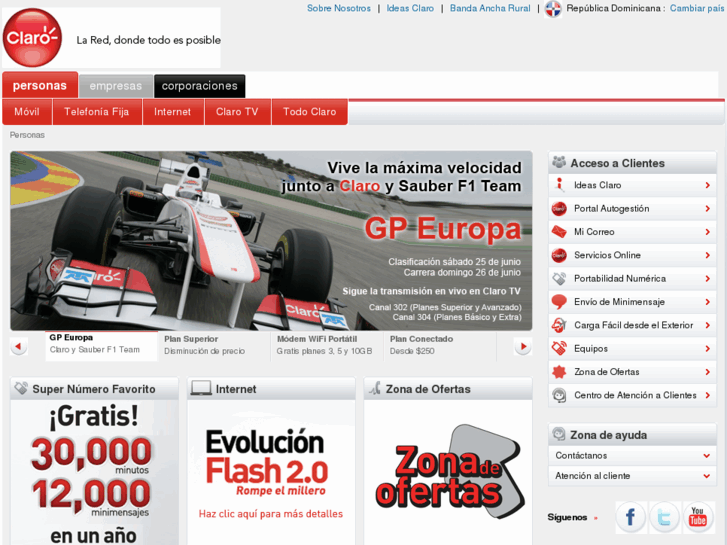Open the Internet navigation menu
The width and height of the screenshot is (727, 545).
coord(172,112)
